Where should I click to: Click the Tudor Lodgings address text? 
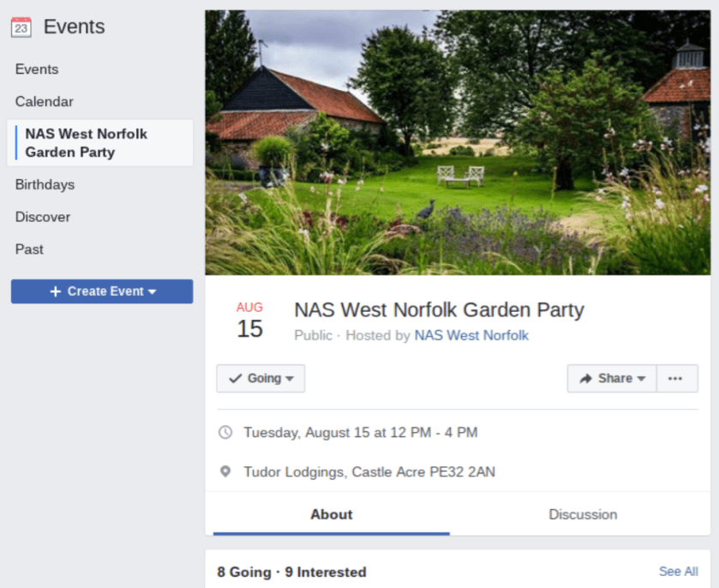click(x=368, y=471)
